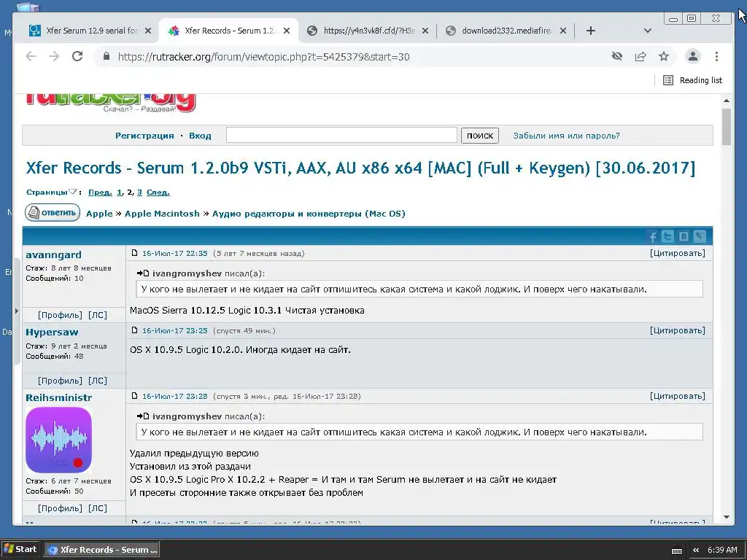
Task: Open the Xfer Records Serum topic title
Action: click(x=360, y=168)
